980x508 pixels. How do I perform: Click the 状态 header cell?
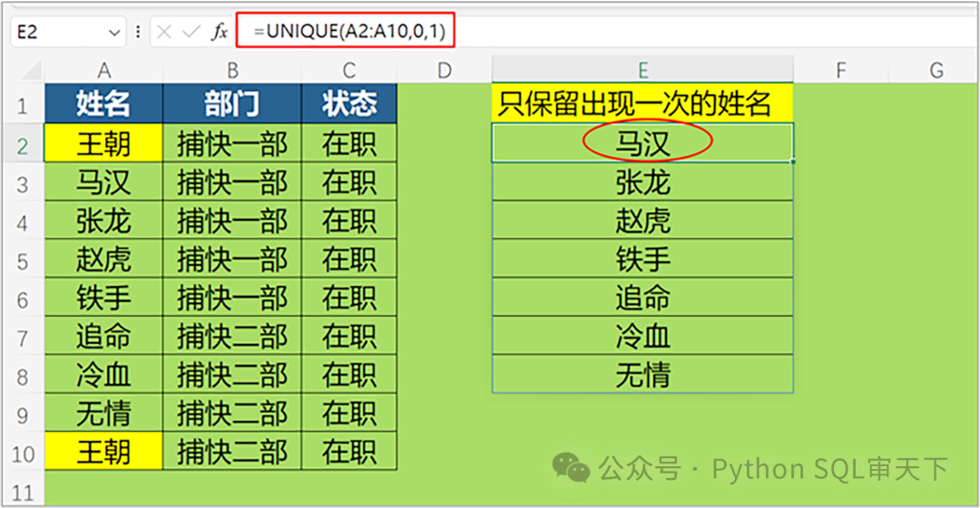pos(349,104)
